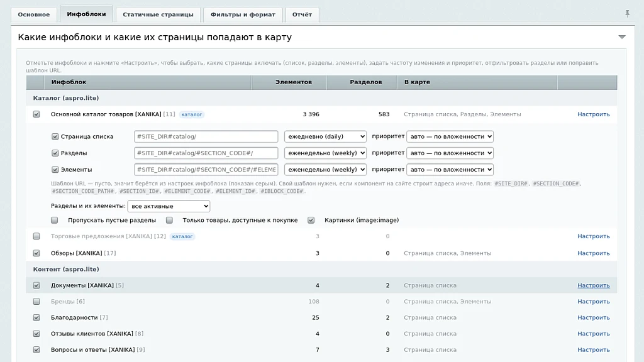Click the #SECTION_CODE_PATH# field placeholder text
The image size is (644, 362).
[82, 191]
